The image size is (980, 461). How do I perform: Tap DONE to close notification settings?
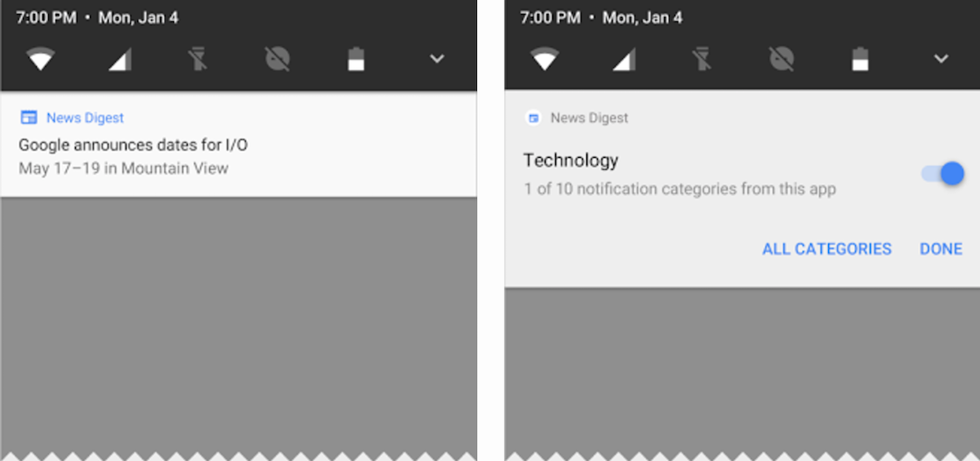pyautogui.click(x=941, y=249)
